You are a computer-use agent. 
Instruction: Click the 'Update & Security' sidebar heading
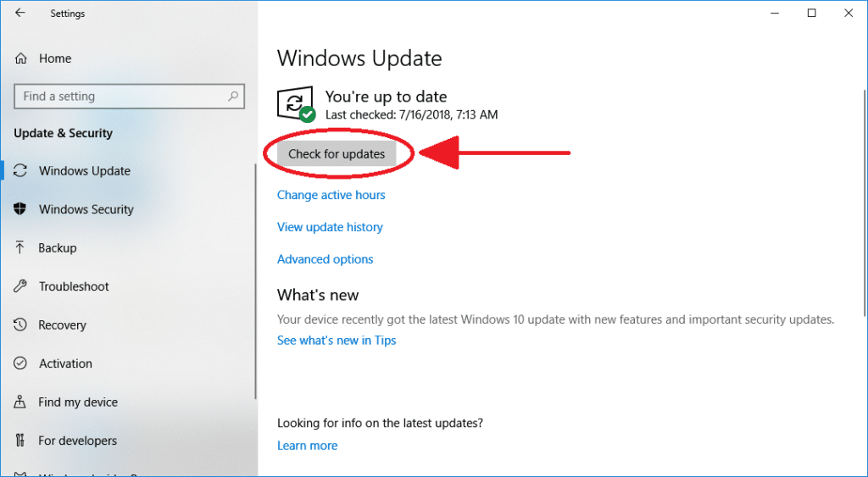pos(63,133)
